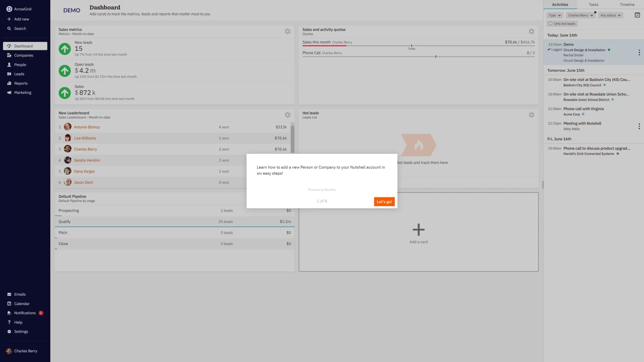
Task: Open Antonio Bishop's leaderboard profile link
Action: [x=87, y=127]
